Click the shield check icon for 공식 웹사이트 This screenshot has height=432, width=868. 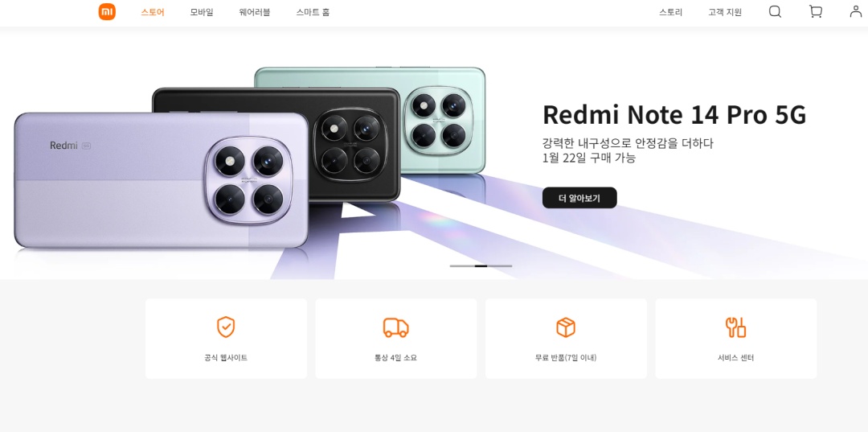(x=226, y=327)
